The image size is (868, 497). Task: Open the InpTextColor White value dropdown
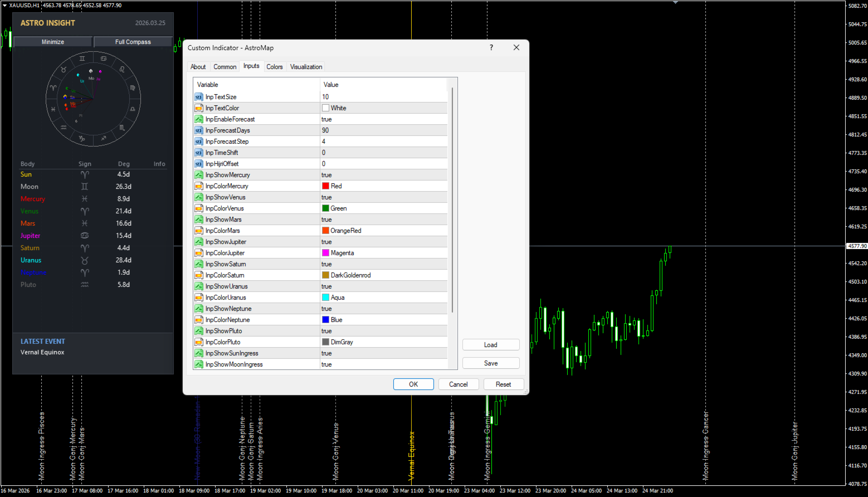pyautogui.click(x=383, y=108)
